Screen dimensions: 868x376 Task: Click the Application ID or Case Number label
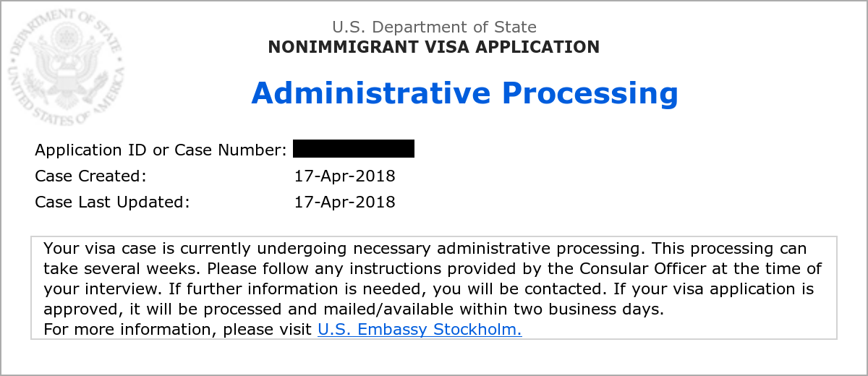(x=161, y=150)
